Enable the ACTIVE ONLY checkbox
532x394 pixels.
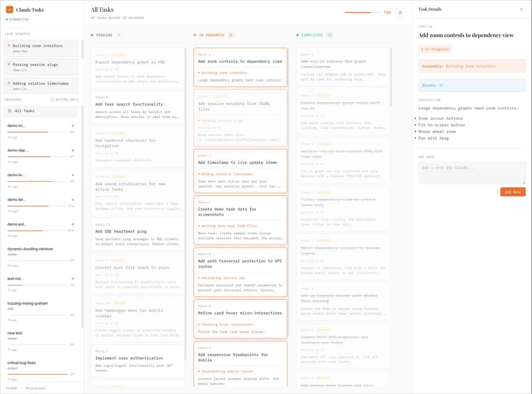(x=53, y=99)
